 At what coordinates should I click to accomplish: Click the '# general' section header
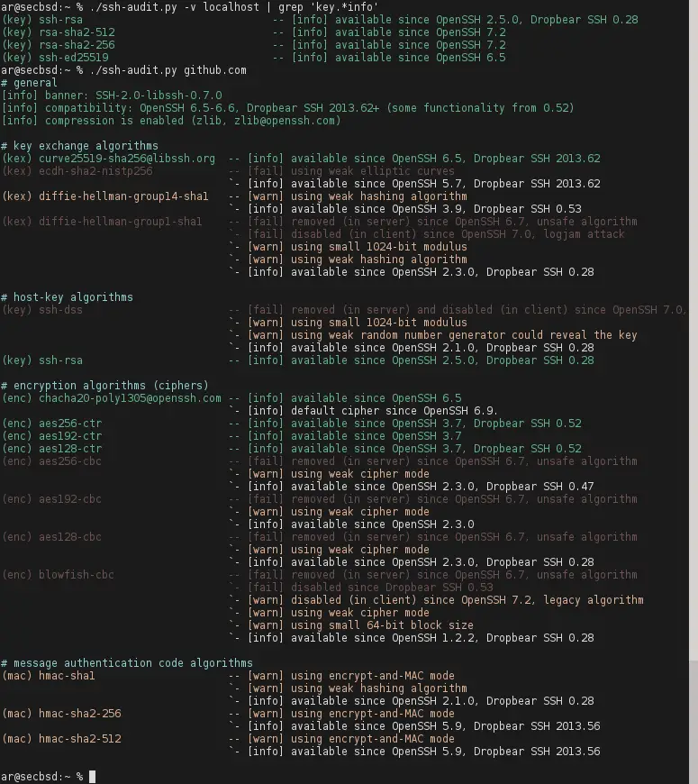click(29, 83)
